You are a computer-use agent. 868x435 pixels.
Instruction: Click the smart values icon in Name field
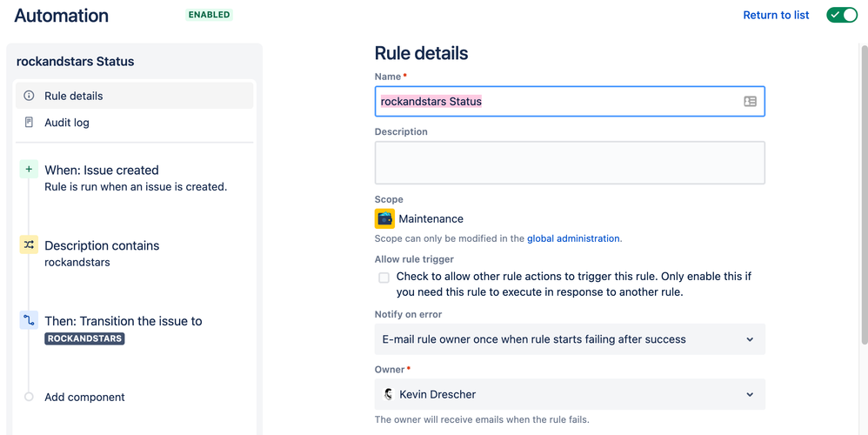(750, 101)
